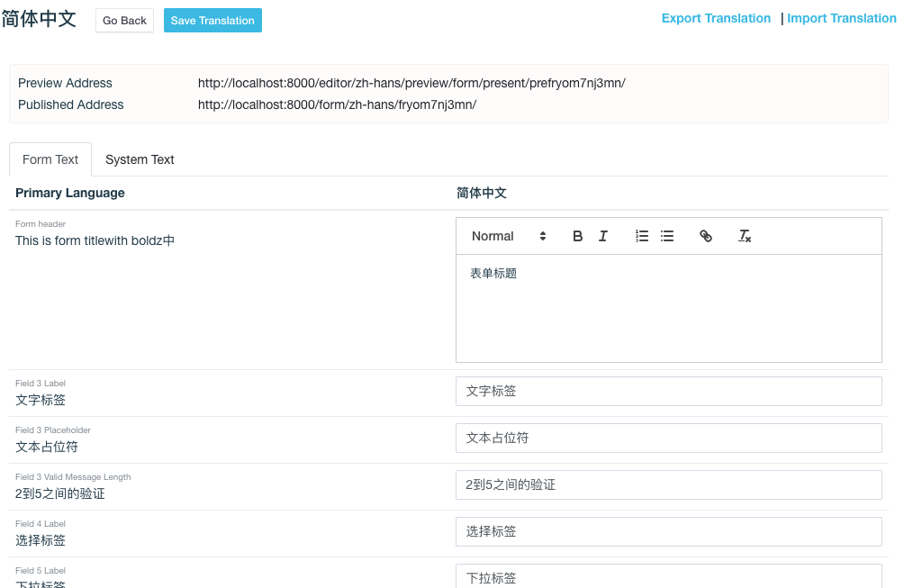Switch to the System Text tab
Viewport: 904px width, 588px height.
point(140,159)
